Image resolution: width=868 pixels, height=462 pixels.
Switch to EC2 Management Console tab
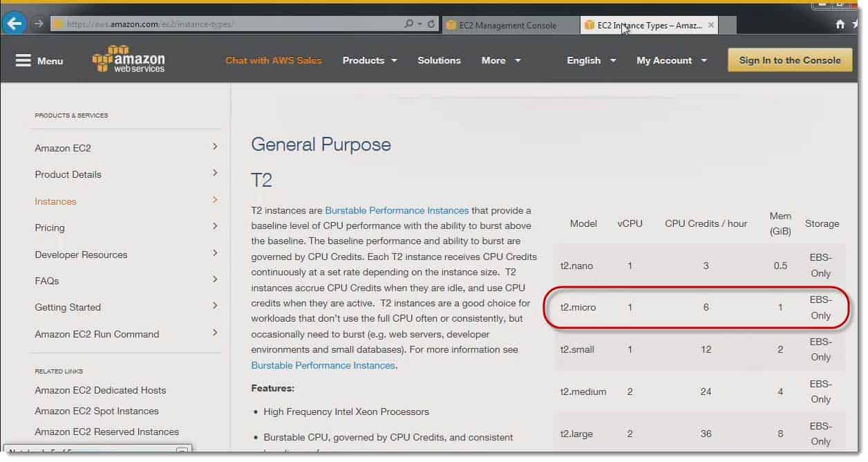click(x=509, y=25)
